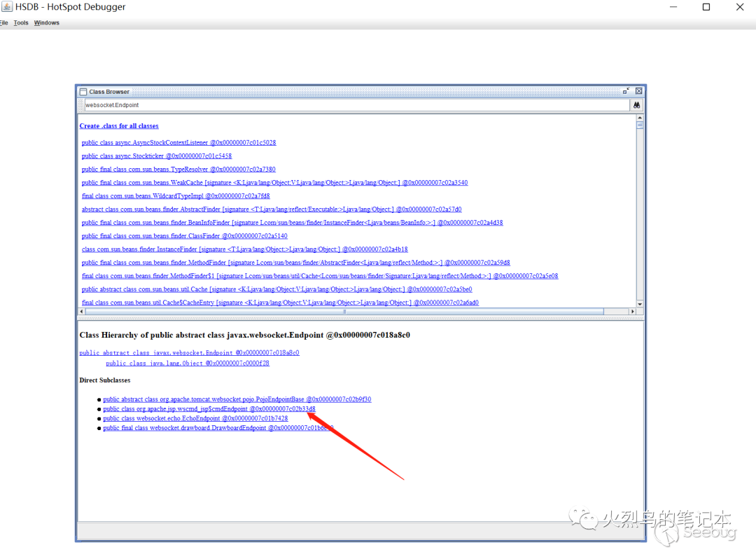Maximize the HSDB main window

706,7
